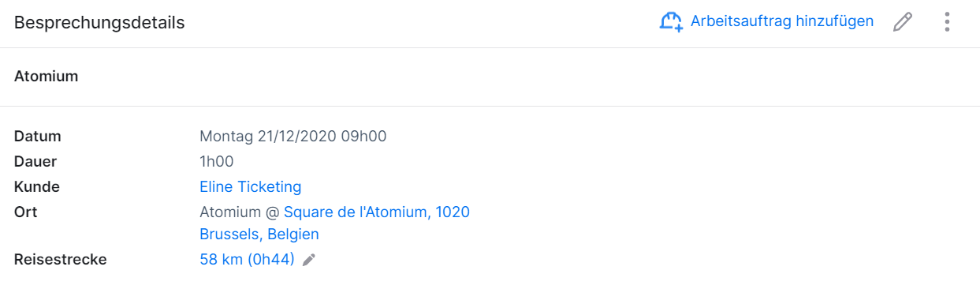Open the 58 km (0h44) route link
980x289 pixels.
pos(247,260)
